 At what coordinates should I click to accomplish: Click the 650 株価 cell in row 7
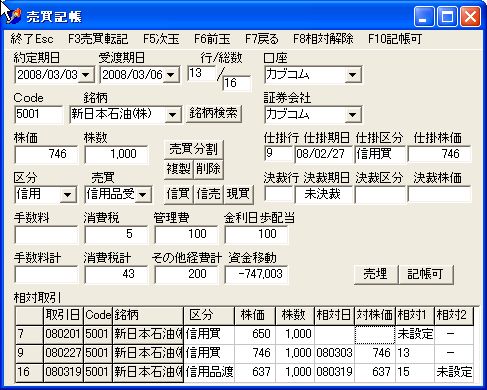[x=255, y=334]
